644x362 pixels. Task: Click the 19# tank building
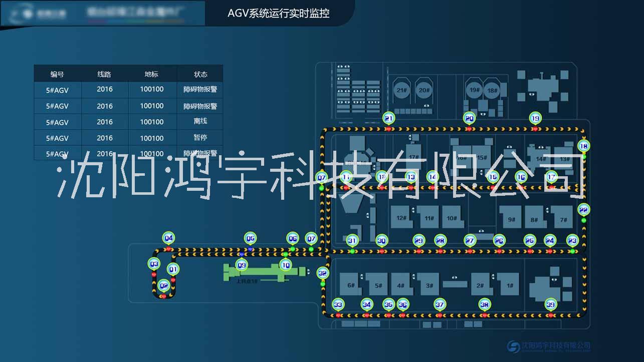pyautogui.click(x=474, y=90)
